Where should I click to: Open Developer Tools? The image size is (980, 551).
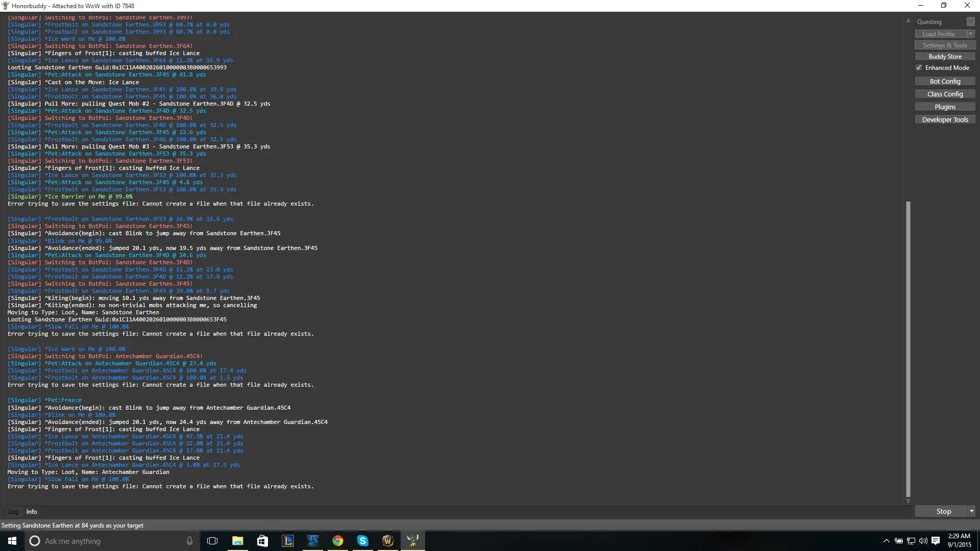[945, 120]
